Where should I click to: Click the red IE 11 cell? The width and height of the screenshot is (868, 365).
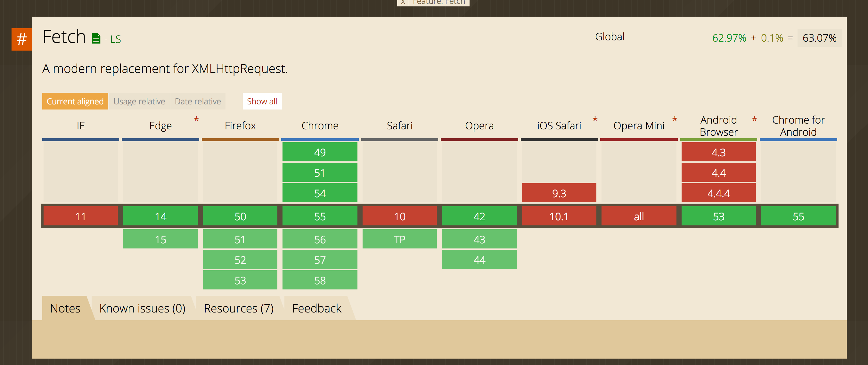point(80,216)
